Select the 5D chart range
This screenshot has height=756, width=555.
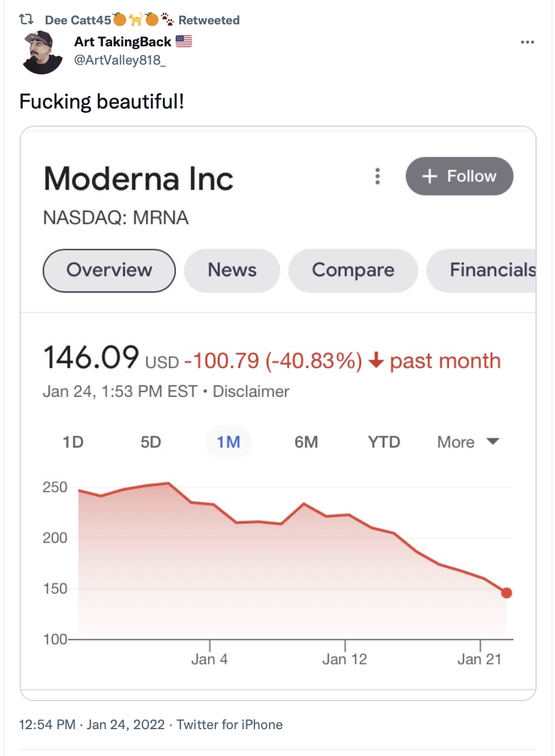(151, 442)
